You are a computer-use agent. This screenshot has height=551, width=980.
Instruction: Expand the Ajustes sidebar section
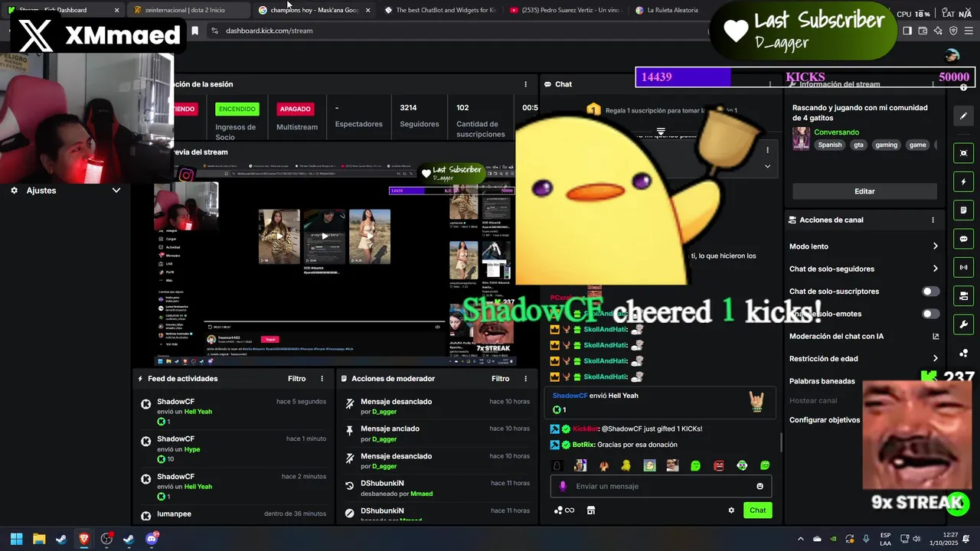point(116,191)
